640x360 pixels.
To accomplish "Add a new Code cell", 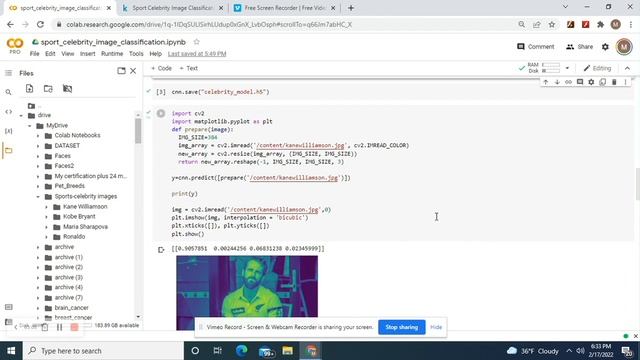I will 162,68.
